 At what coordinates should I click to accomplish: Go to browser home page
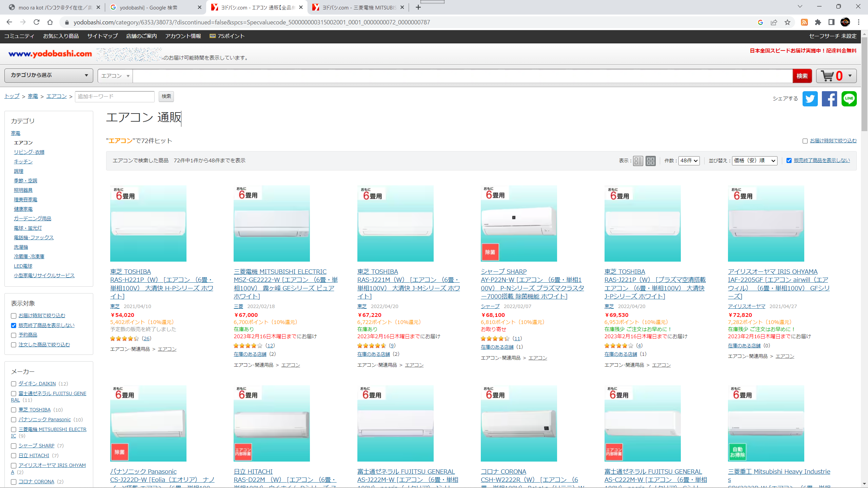click(50, 22)
